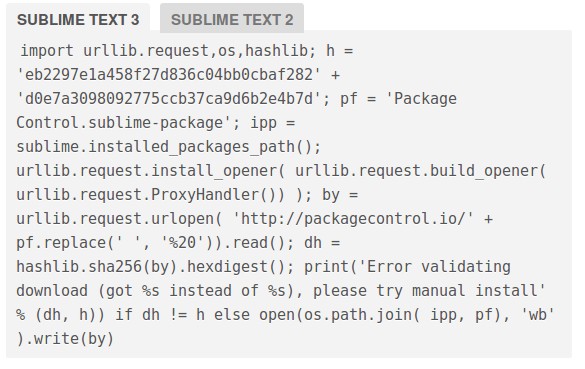The width and height of the screenshot is (585, 369).
Task: Click 'urllib.request.build_opener(' in the code
Action: (420, 171)
